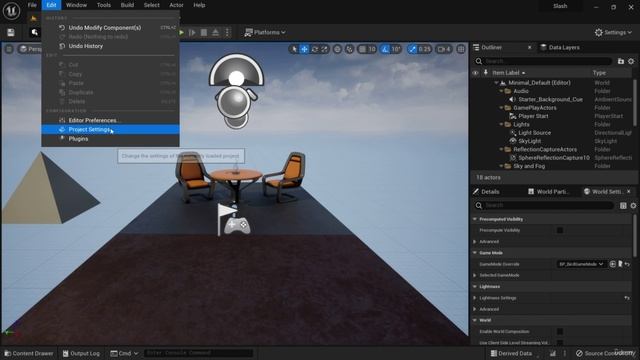The width and height of the screenshot is (640, 360).
Task: Toggle the Precompute Visibility checkbox
Action: pyautogui.click(x=560, y=230)
